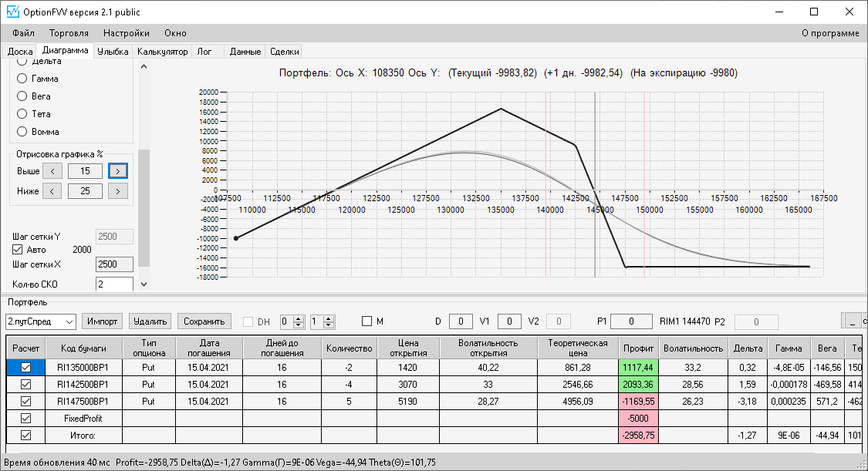Click the profit cell -1169,55
868x471 pixels.
pos(638,402)
